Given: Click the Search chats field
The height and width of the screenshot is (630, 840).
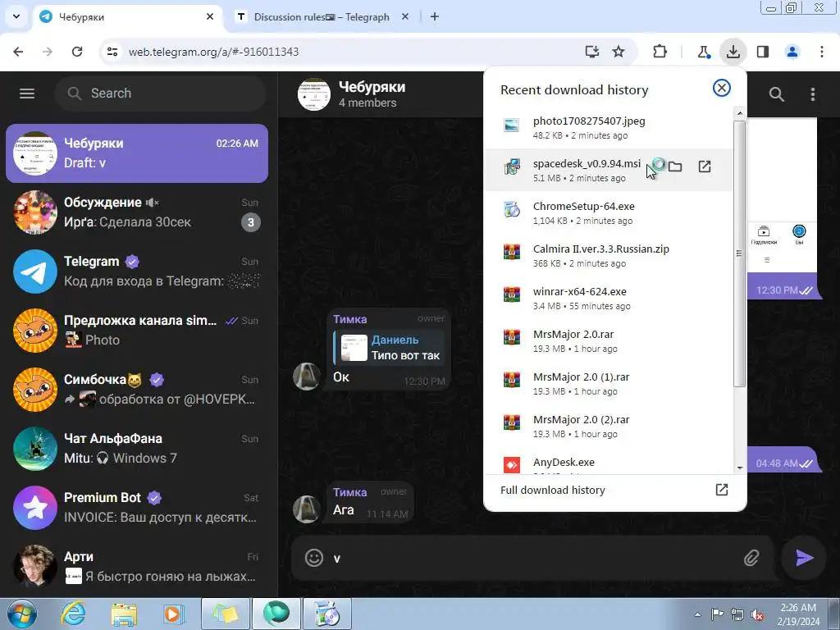Looking at the screenshot, I should click(x=160, y=94).
